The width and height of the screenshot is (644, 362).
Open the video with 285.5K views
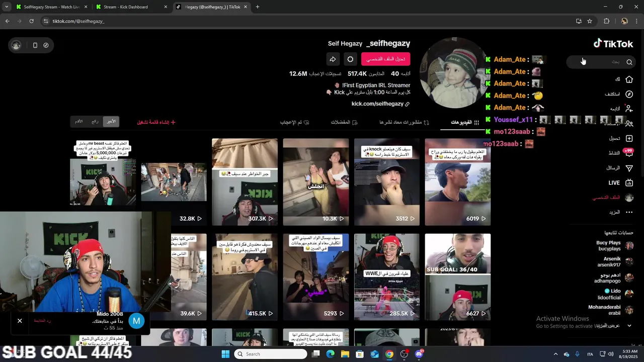(x=386, y=277)
